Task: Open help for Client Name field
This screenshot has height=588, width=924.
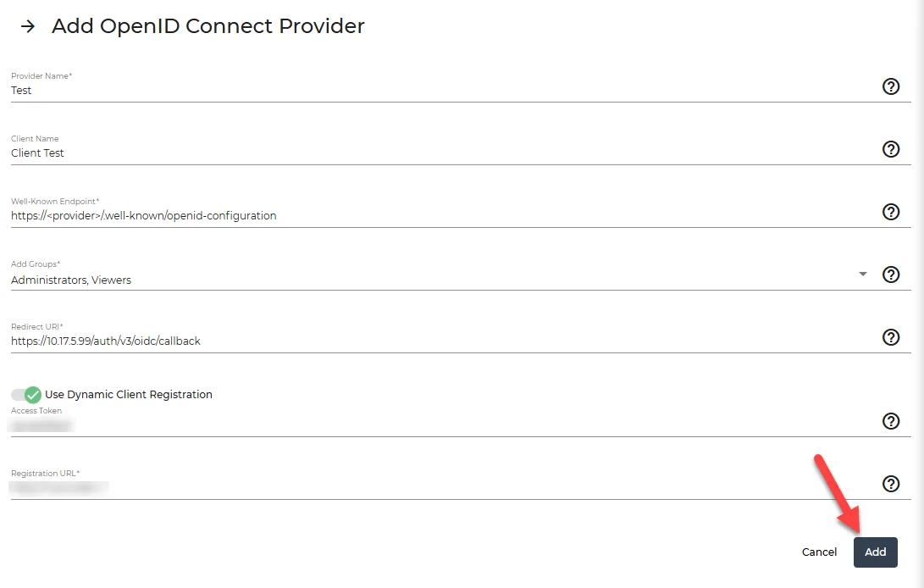Action: click(890, 149)
